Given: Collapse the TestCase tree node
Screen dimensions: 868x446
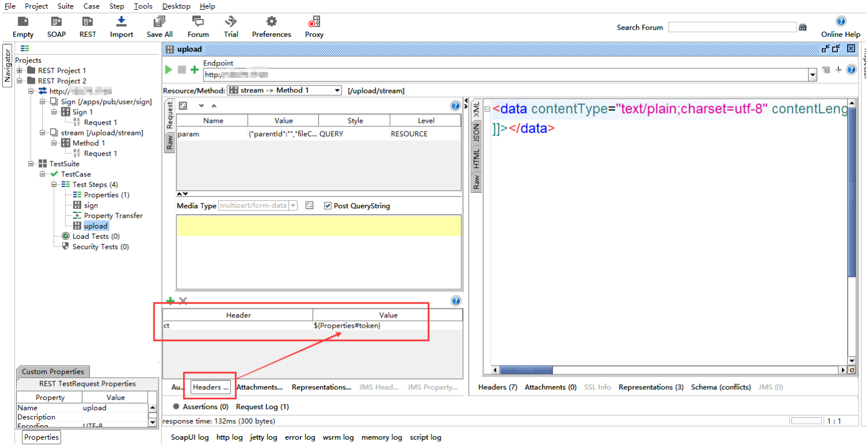Looking at the screenshot, I should point(43,174).
